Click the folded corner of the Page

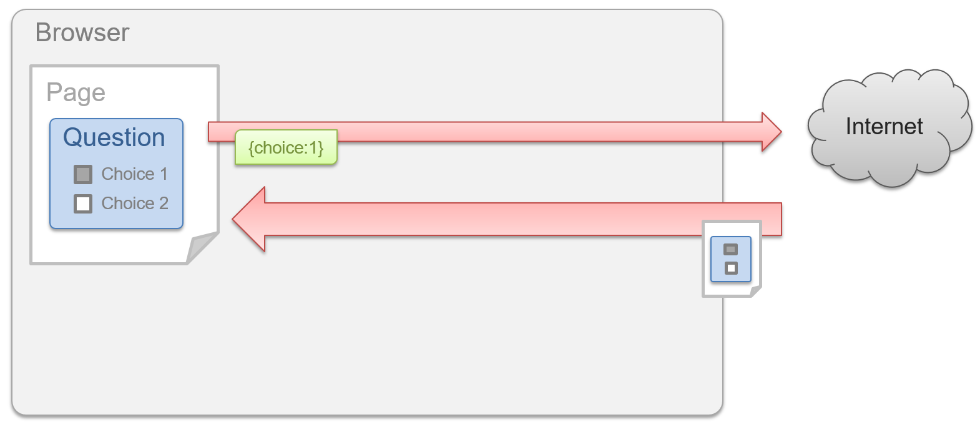tap(202, 248)
